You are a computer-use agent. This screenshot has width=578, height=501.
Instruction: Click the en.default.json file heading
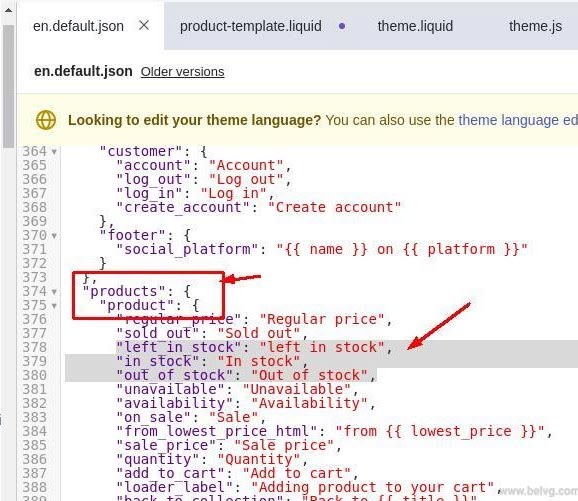click(83, 71)
